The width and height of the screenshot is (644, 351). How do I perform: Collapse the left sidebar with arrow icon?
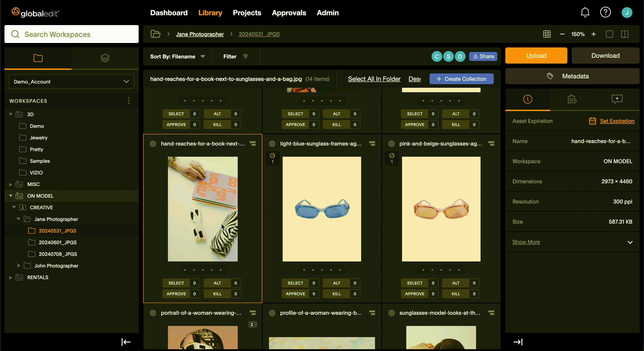tap(126, 342)
